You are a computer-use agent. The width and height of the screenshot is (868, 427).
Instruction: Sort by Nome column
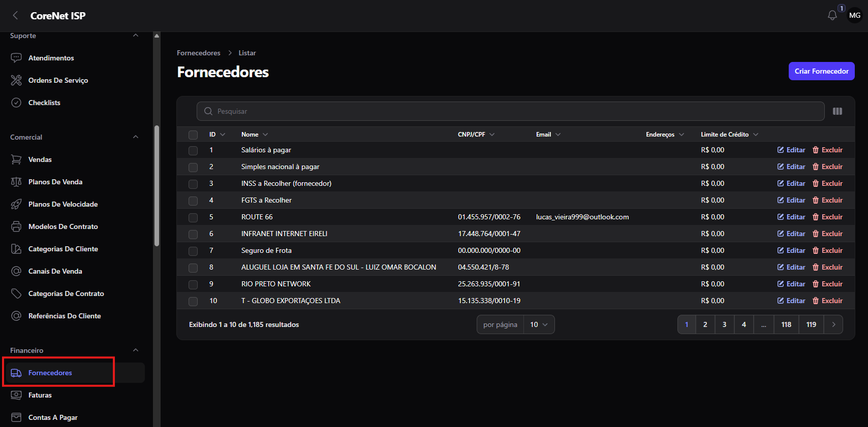point(255,135)
